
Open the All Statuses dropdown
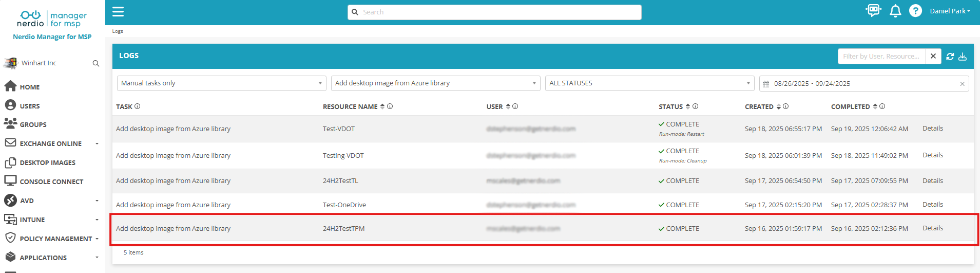pos(649,83)
